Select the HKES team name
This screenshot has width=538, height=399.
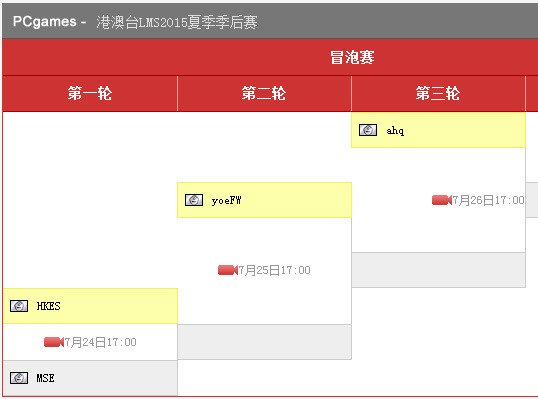tap(48, 306)
